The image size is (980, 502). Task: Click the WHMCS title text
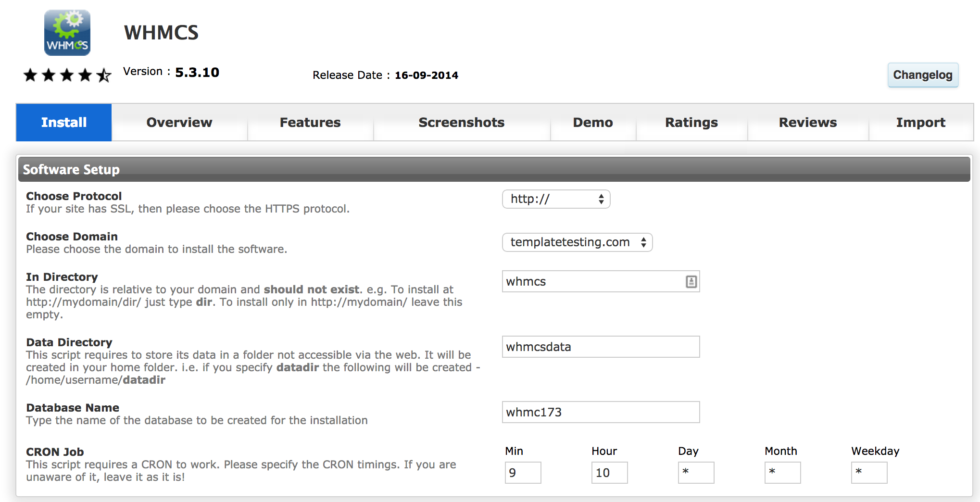pyautogui.click(x=161, y=33)
